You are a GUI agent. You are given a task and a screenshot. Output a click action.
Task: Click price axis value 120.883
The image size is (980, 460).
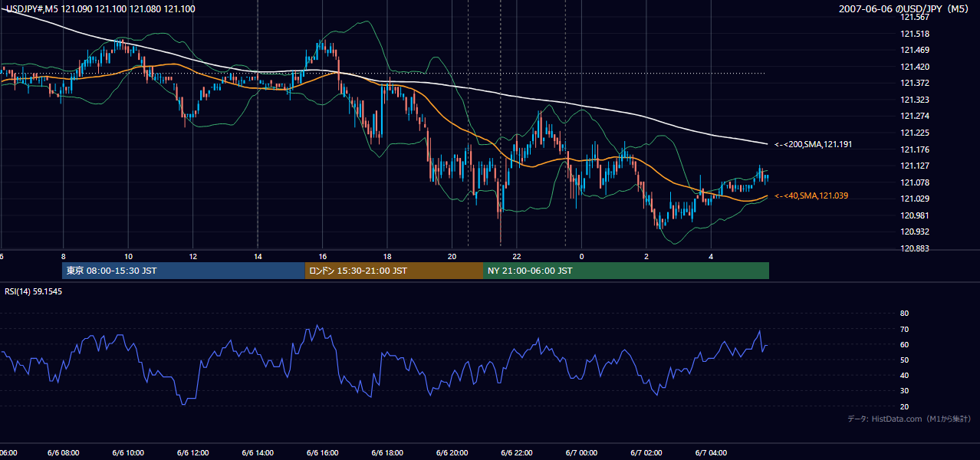915,248
